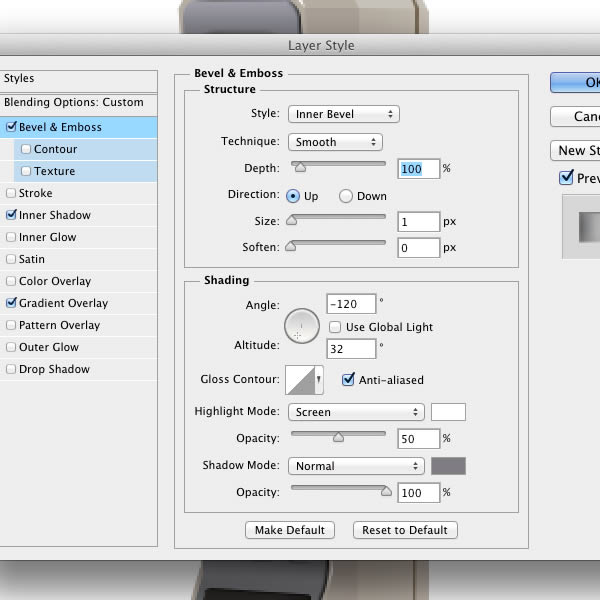600x600 pixels.
Task: Open the Gloss Contour curve thumbnail
Action: click(300, 380)
